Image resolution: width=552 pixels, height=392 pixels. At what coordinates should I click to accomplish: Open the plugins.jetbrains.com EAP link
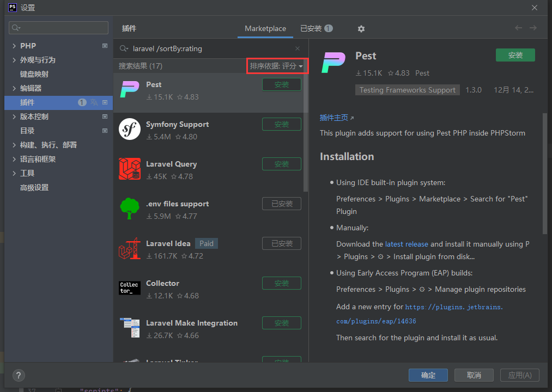(x=419, y=314)
